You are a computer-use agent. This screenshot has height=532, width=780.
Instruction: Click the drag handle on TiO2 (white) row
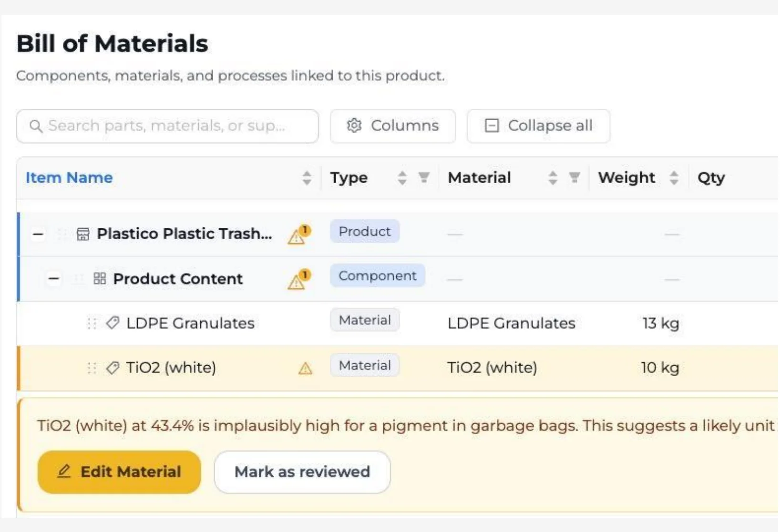coord(92,368)
